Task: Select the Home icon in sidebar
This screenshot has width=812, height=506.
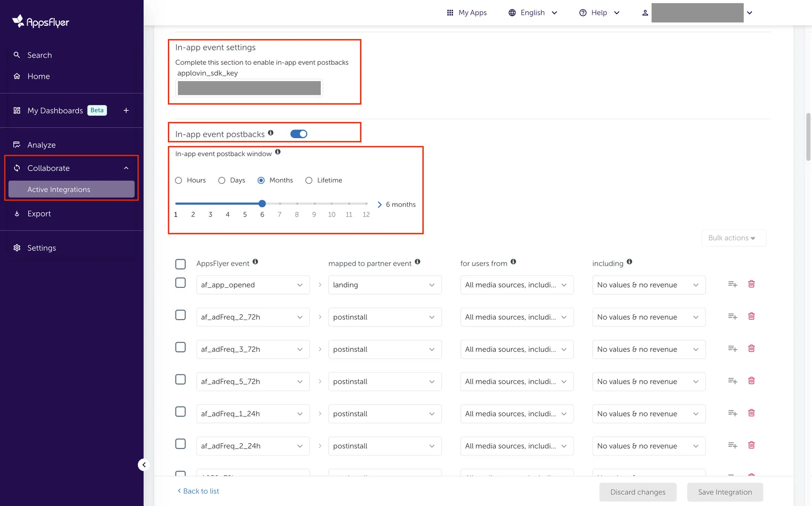Action: point(17,76)
